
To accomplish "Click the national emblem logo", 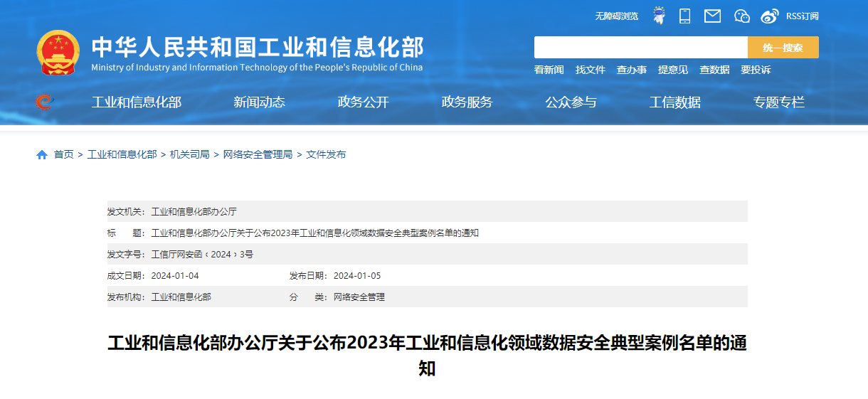I will (58, 53).
